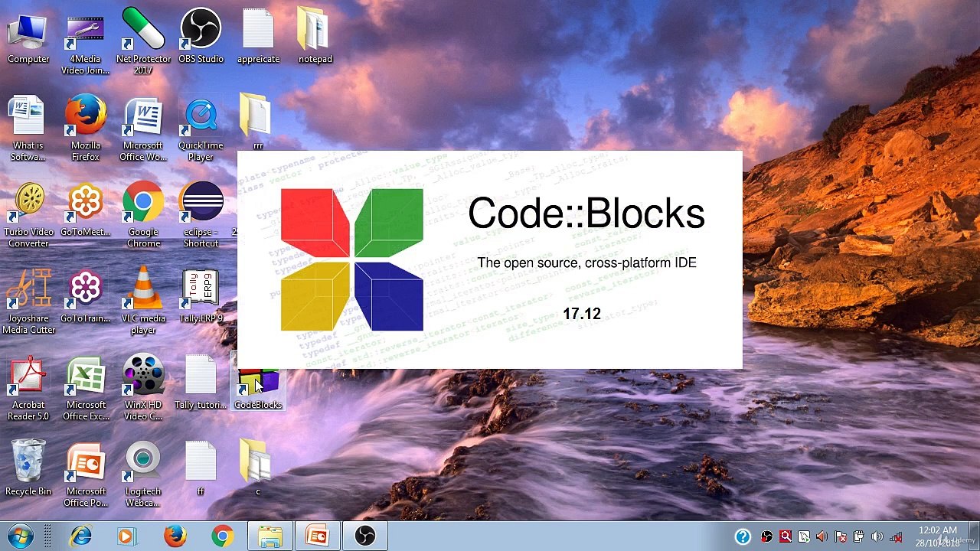Open Windows Explorer from the taskbar
Image resolution: width=980 pixels, height=551 pixels.
click(x=270, y=536)
